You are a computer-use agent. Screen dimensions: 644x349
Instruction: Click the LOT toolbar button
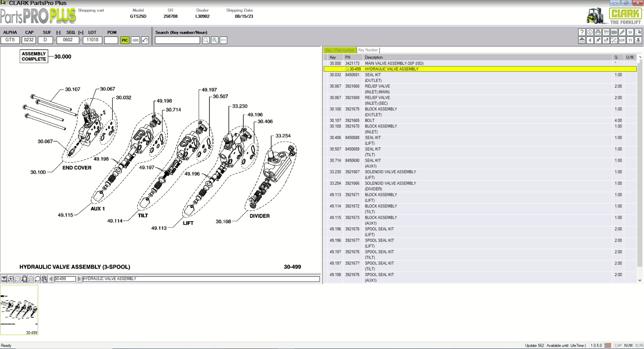pyautogui.click(x=622, y=40)
